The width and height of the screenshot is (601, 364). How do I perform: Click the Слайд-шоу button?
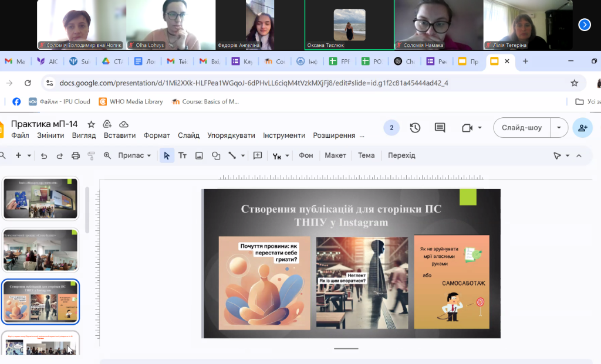coord(522,128)
